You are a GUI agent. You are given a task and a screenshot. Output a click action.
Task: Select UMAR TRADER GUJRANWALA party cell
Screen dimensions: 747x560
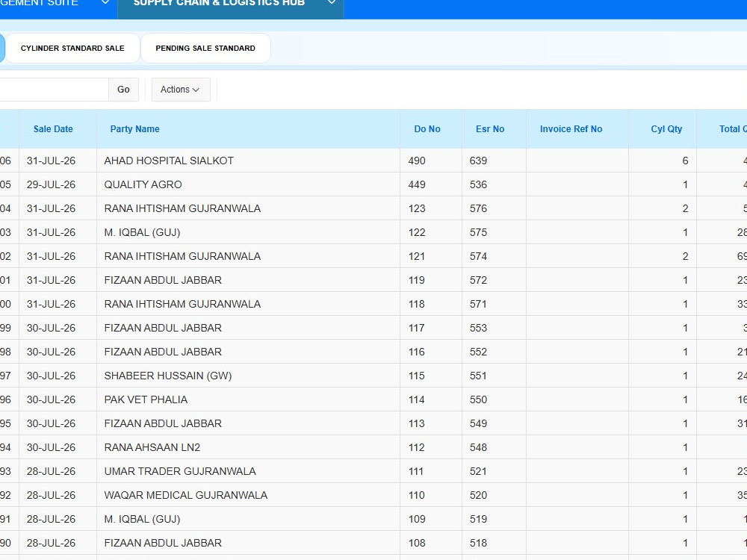pyautogui.click(x=248, y=471)
